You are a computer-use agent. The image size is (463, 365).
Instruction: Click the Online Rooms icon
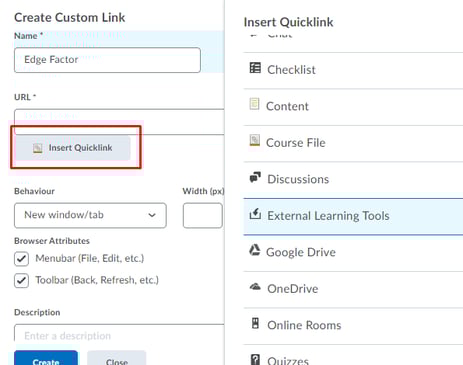[x=255, y=323]
